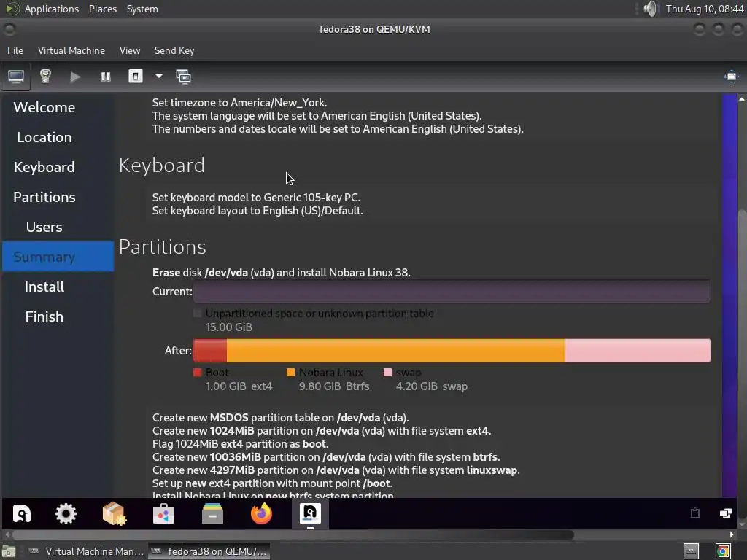Open the Applications menu in top panel

pyautogui.click(x=52, y=9)
